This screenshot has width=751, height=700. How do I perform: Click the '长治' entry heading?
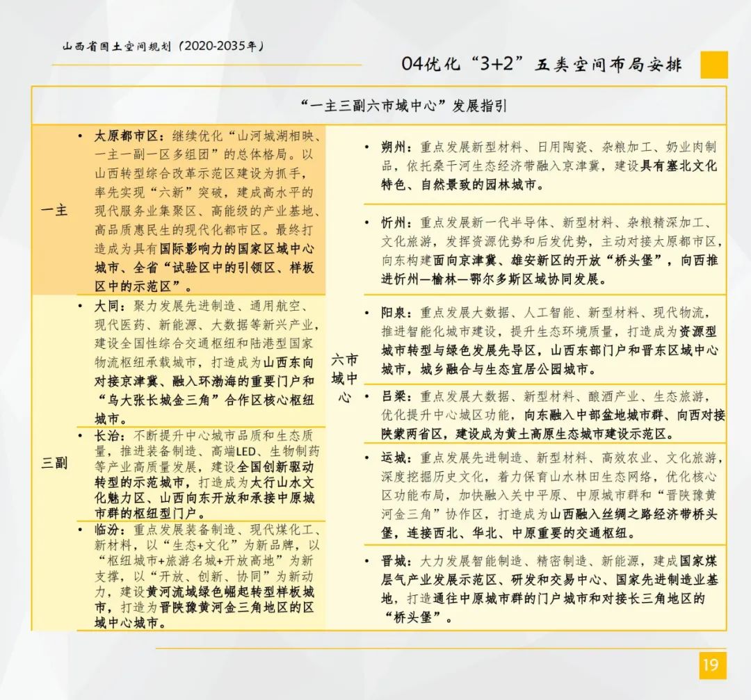(107, 435)
